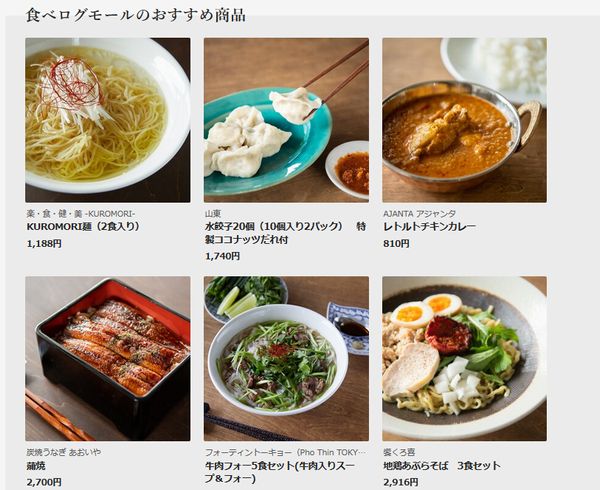This screenshot has width=600, height=490.
Task: Open the KUROMORI noodle bowl photo
Action: (108, 120)
